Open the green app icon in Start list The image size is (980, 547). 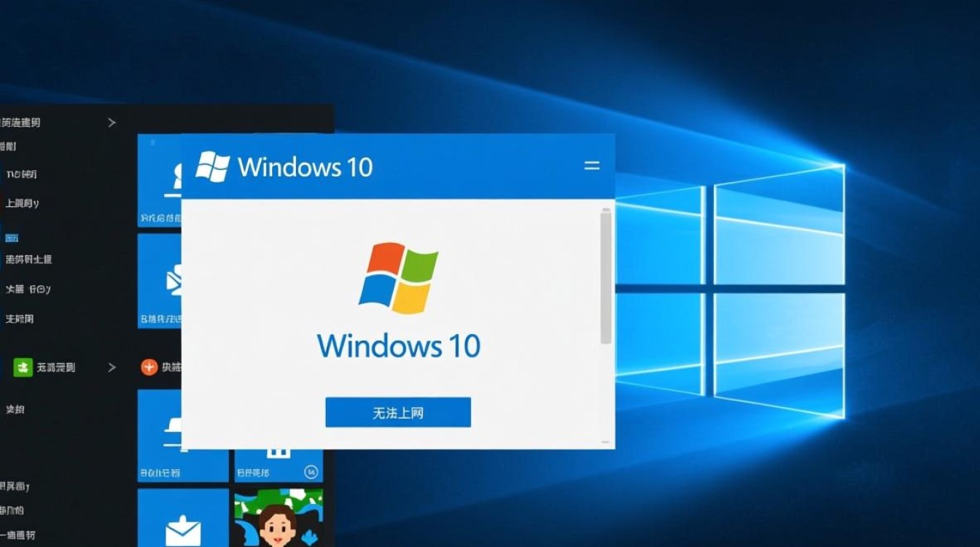click(x=23, y=367)
